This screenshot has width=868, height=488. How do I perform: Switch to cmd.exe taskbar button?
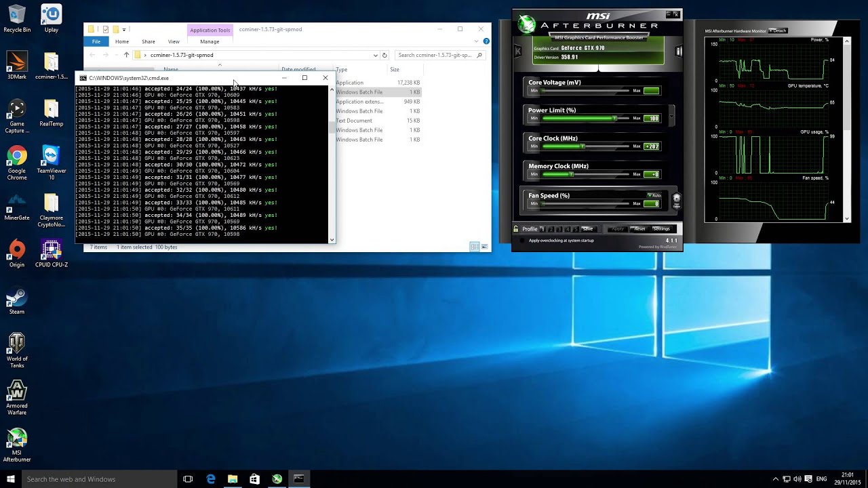(298, 479)
